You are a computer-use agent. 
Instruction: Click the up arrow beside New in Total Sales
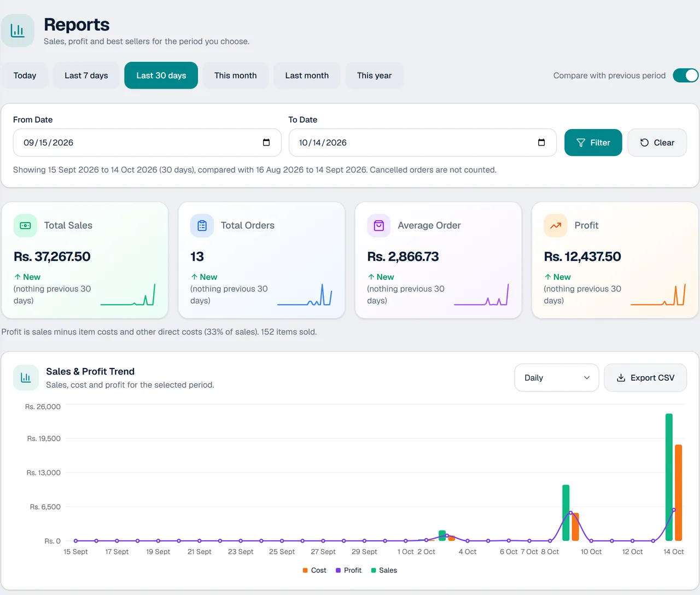[x=17, y=277]
